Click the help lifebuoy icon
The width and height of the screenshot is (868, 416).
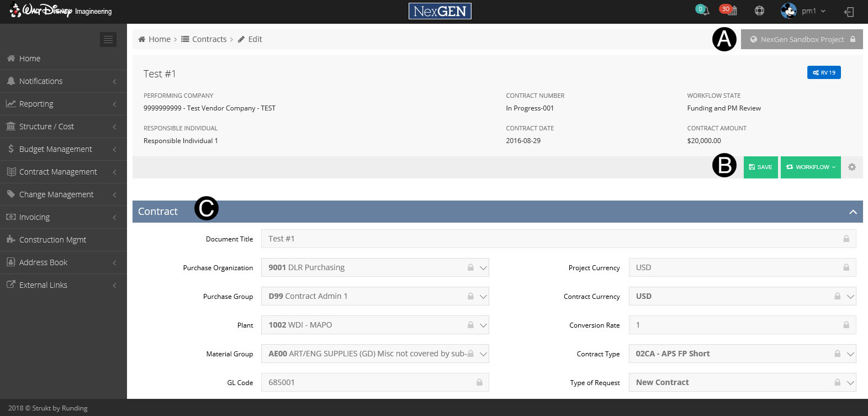(x=759, y=10)
